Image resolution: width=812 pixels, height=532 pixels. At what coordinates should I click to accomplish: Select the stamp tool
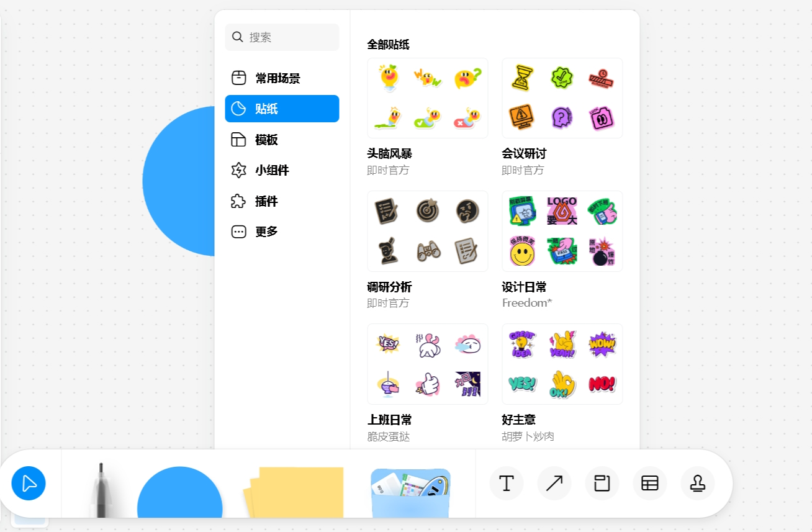[698, 483]
